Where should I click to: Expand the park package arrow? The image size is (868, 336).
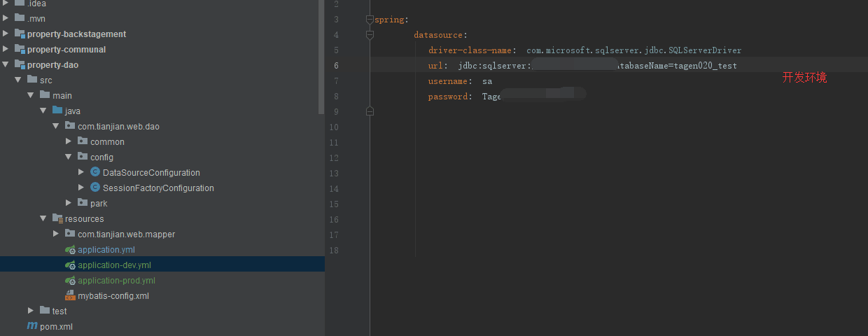pyautogui.click(x=69, y=203)
